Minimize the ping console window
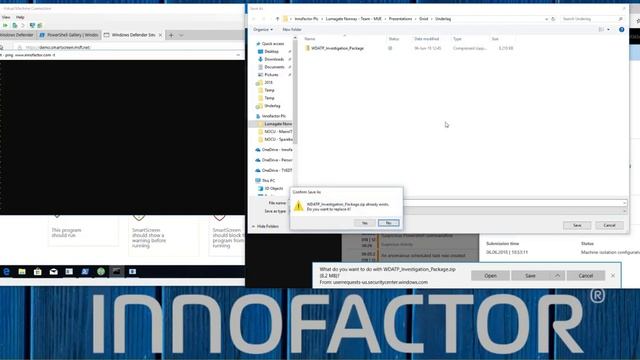The width and height of the screenshot is (640, 360). tap(238, 55)
